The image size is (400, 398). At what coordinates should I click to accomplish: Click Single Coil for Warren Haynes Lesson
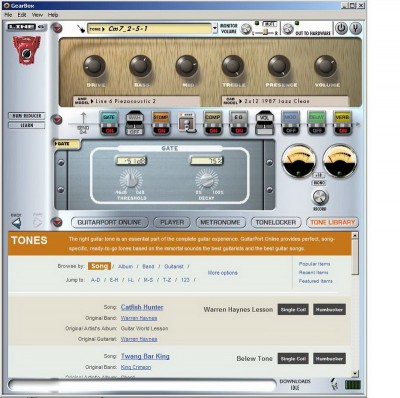click(293, 310)
